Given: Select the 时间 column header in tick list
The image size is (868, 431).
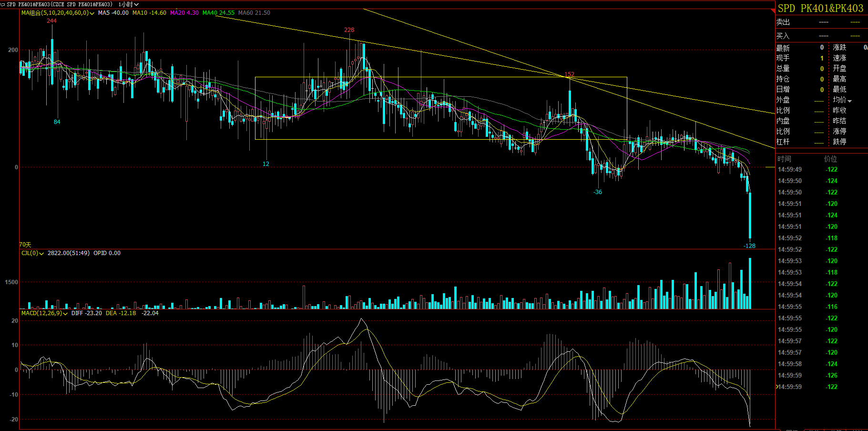Looking at the screenshot, I should [x=784, y=159].
